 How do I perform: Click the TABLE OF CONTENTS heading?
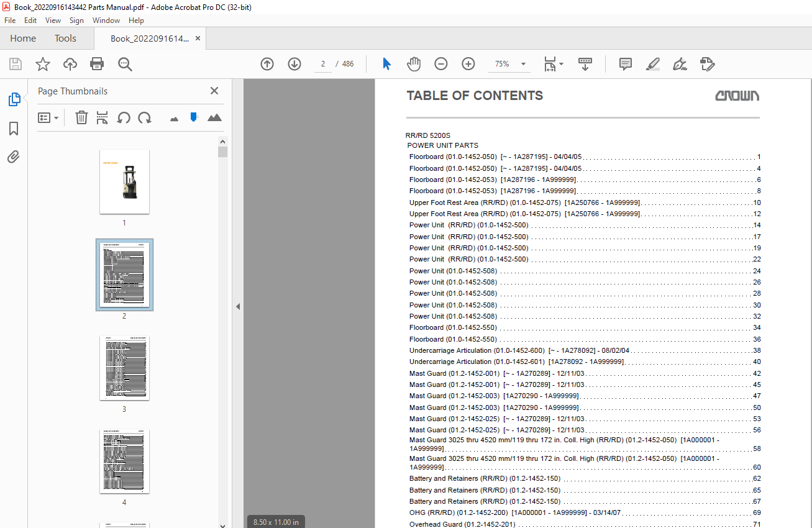pos(475,96)
